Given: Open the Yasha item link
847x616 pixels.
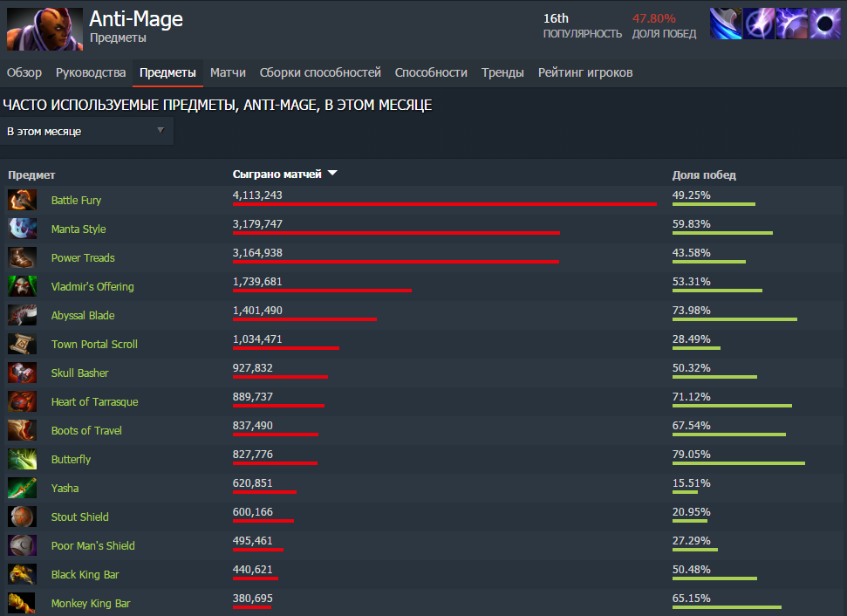Looking at the screenshot, I should pyautogui.click(x=65, y=489).
